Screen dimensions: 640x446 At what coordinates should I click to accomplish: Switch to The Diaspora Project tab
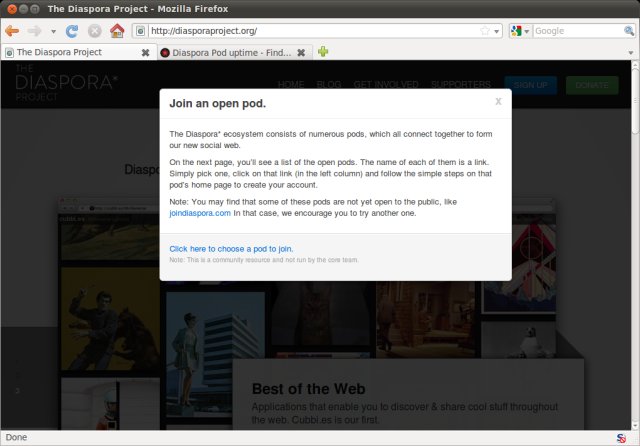tap(70, 52)
